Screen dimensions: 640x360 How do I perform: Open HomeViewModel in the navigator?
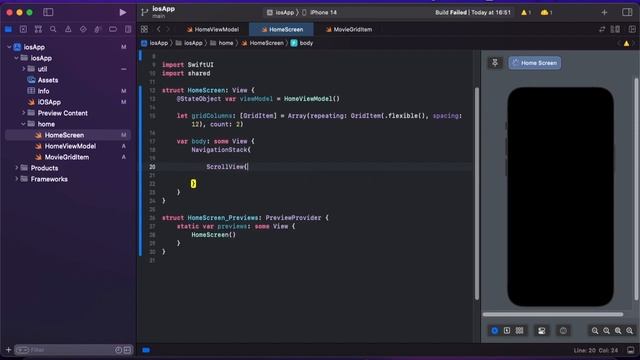coord(65,146)
